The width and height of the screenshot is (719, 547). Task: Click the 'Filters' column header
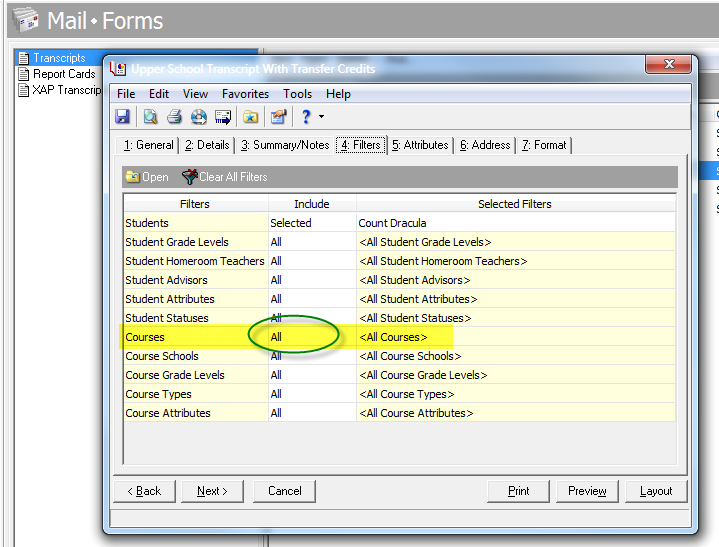[x=196, y=204]
